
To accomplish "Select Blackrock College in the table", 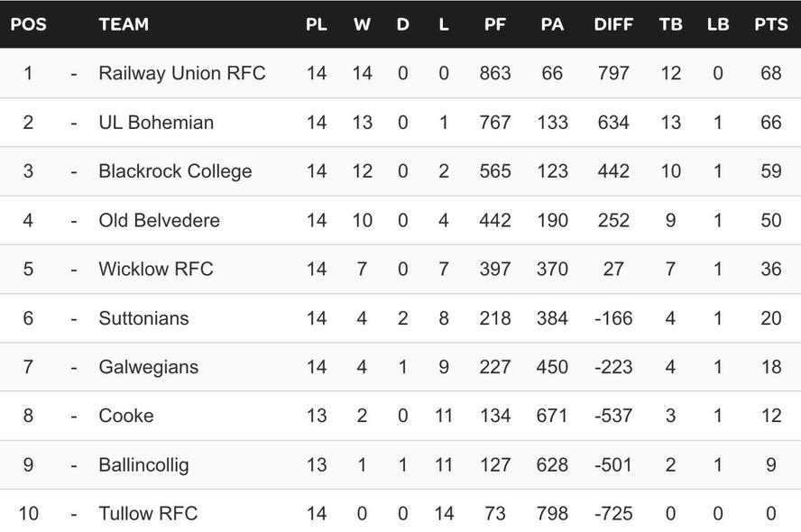I will click(x=175, y=171).
